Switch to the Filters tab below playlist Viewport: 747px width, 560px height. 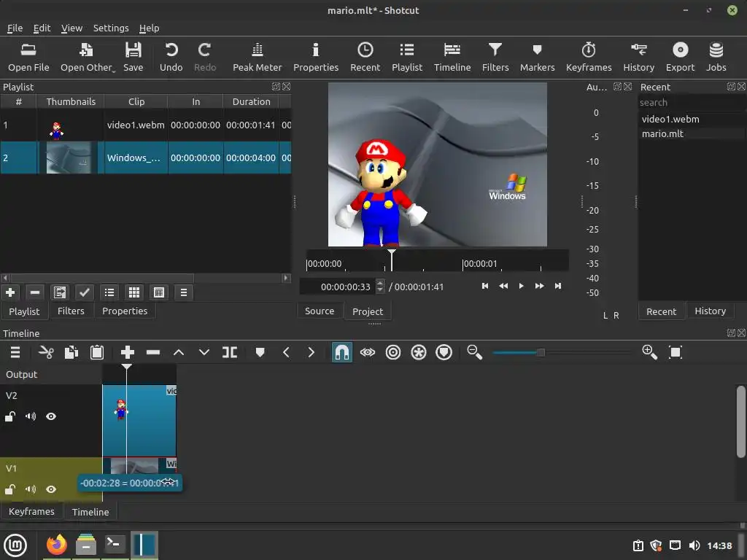pyautogui.click(x=71, y=311)
